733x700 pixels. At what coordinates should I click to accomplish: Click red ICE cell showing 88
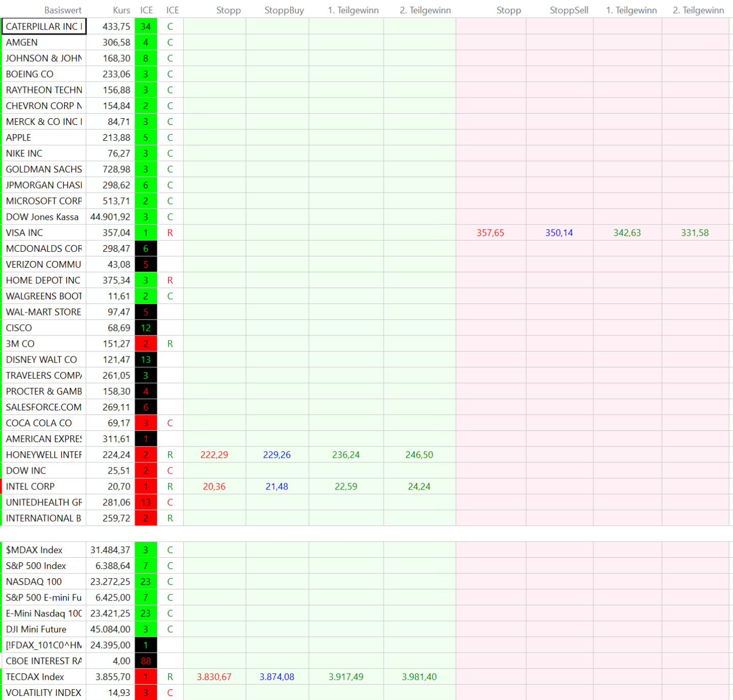click(146, 661)
